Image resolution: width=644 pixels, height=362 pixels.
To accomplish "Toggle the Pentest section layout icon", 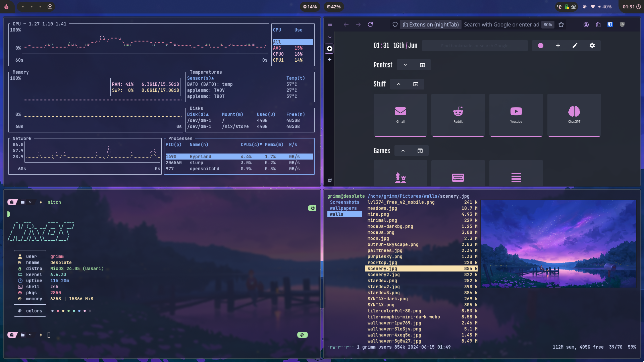I will pyautogui.click(x=422, y=65).
